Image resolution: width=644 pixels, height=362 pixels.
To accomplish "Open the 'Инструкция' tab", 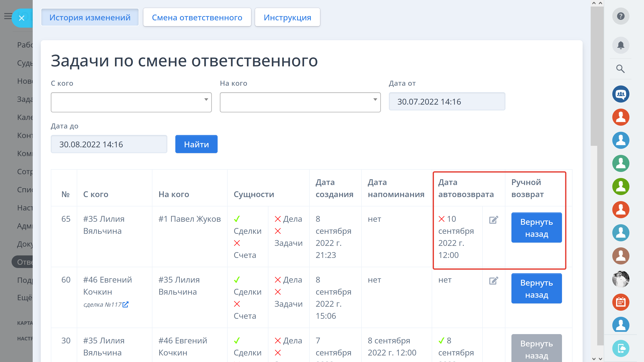I will coord(287,17).
